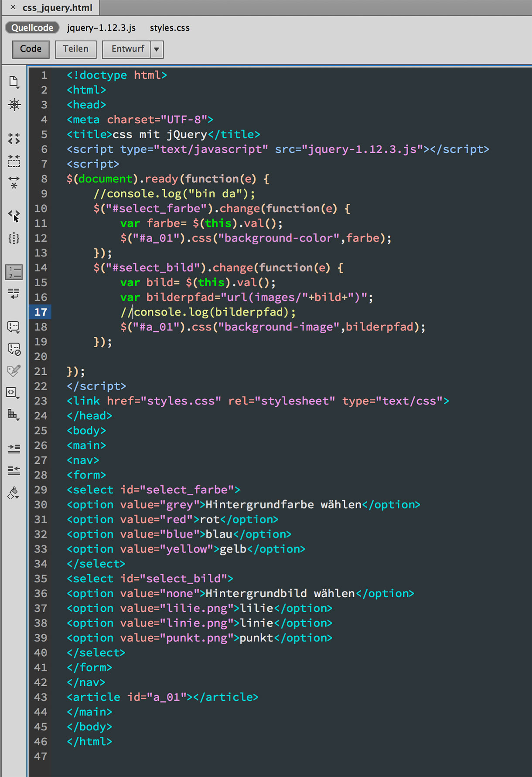
Task: Click the option value="lilie.png" line
Action: point(199,609)
